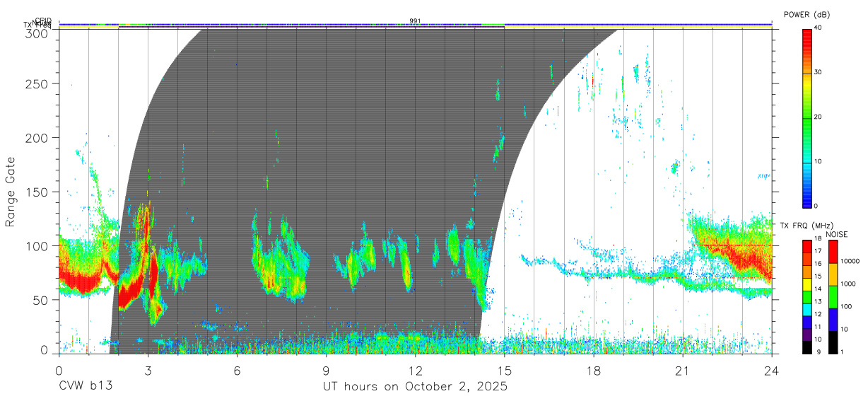Click the 3 hour tick on time axis
868x401 pixels.
(x=148, y=370)
